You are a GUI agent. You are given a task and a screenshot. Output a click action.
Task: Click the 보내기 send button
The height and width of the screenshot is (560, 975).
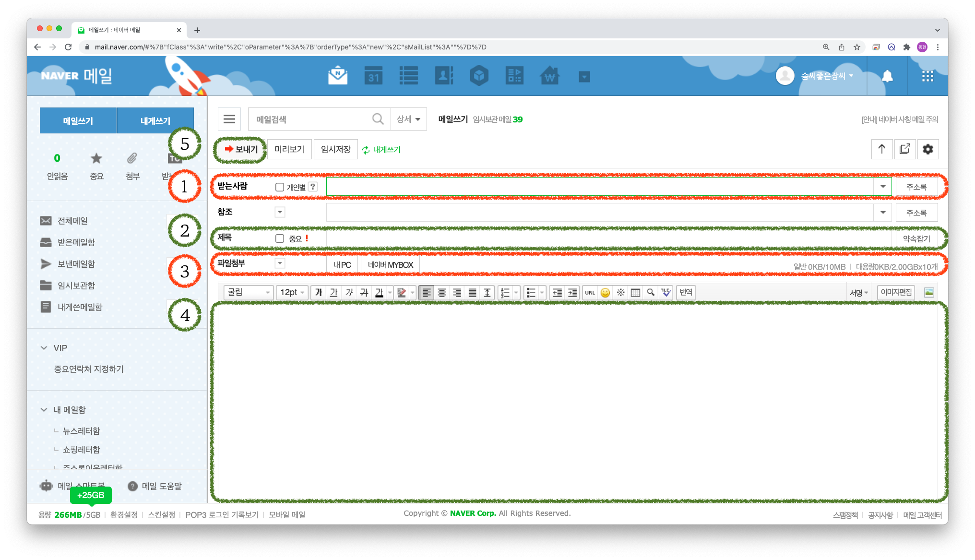click(x=241, y=149)
